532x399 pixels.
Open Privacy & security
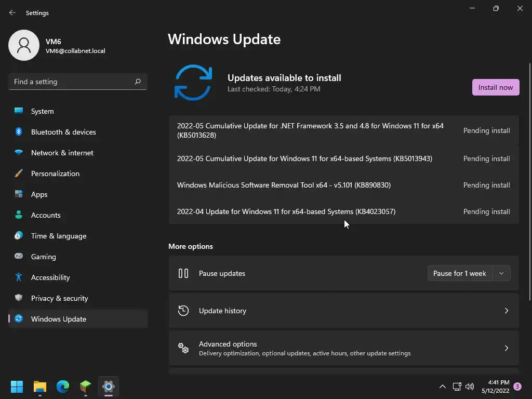pos(78,298)
